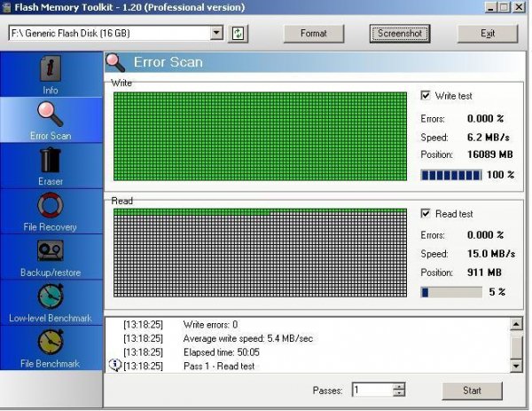Viewport: 532px width, 411px height.
Task: Click the application icon in title bar
Action: [x=6, y=7]
